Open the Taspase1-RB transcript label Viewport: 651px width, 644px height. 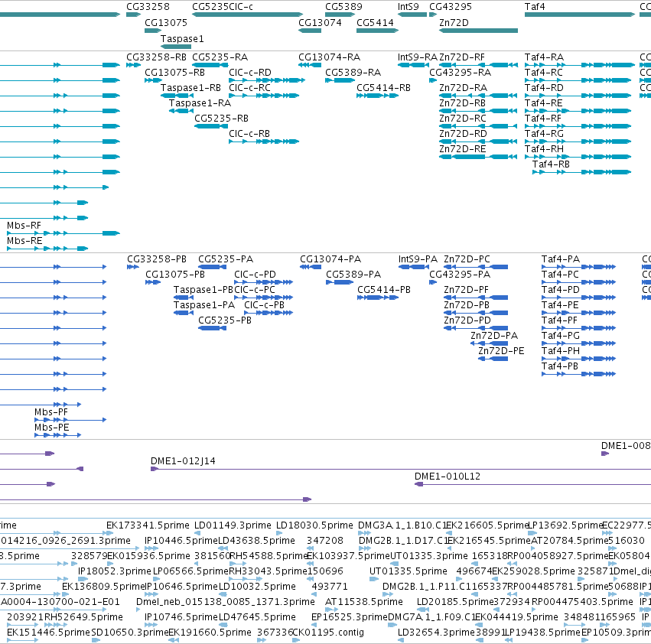[x=190, y=88]
